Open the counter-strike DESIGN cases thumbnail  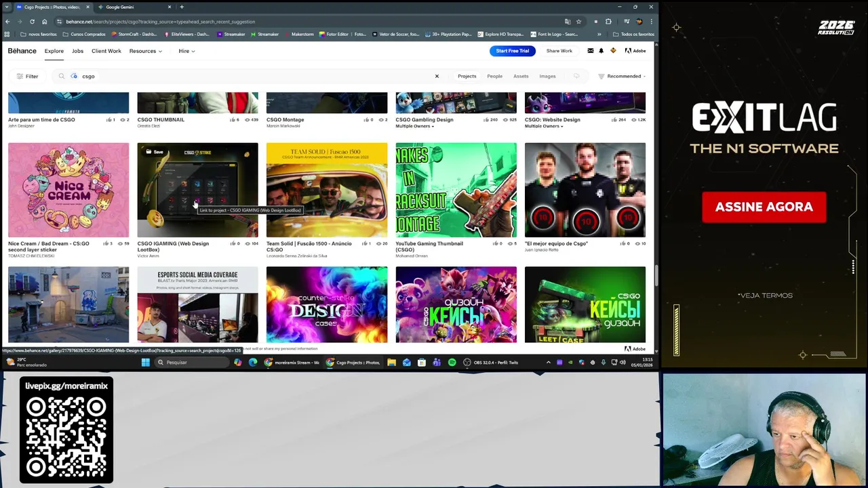pos(327,304)
